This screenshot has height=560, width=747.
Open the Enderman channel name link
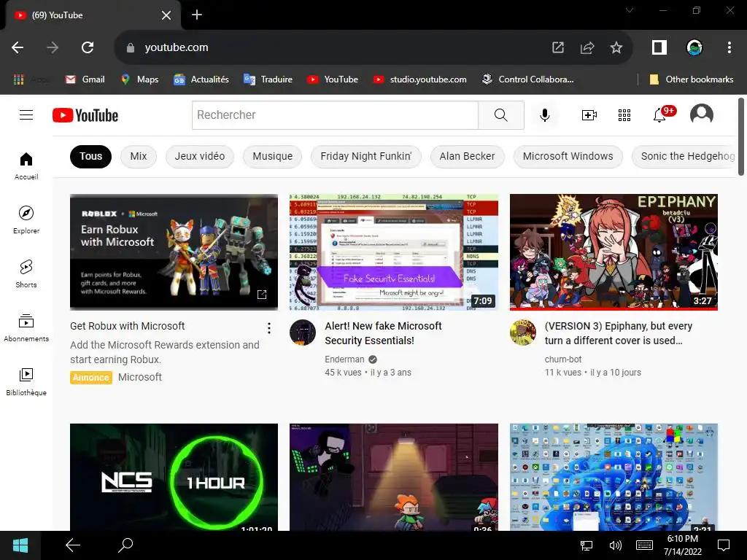click(344, 359)
